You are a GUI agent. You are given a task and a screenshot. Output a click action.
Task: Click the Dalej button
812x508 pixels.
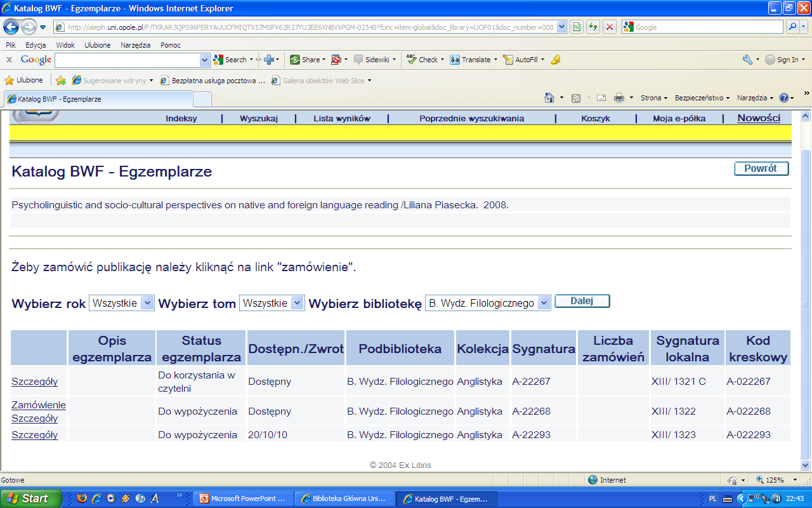point(582,301)
